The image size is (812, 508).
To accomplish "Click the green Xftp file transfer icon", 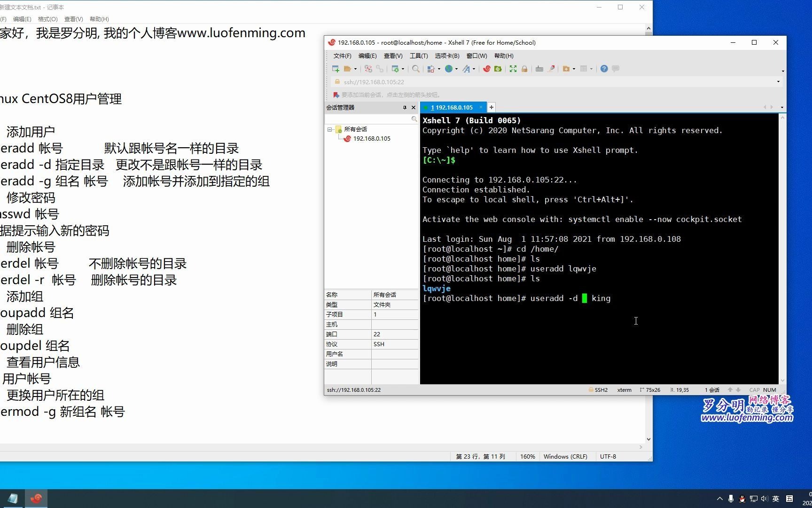I will coord(498,69).
